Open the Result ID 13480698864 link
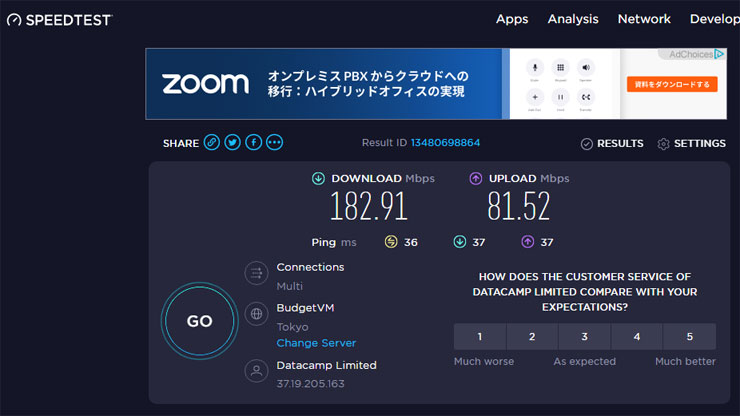 coord(445,143)
